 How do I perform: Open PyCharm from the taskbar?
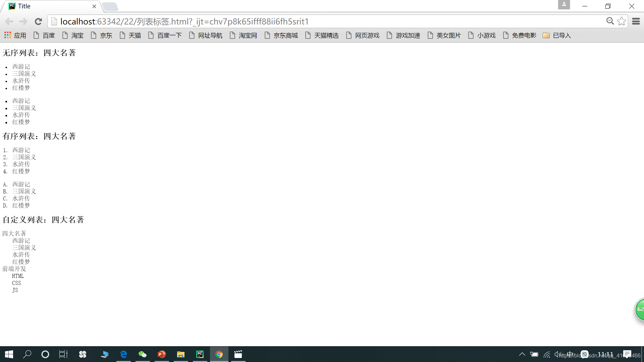point(200,354)
